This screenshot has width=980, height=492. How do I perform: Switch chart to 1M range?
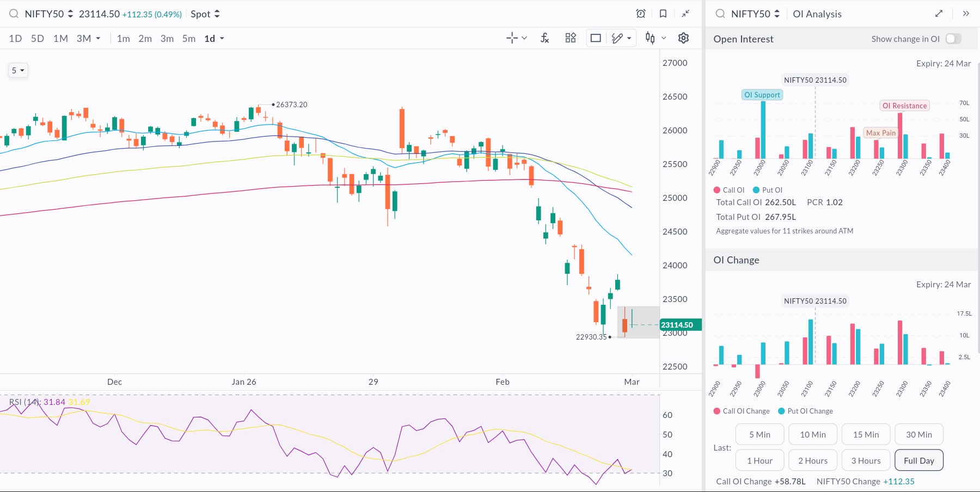click(x=60, y=39)
